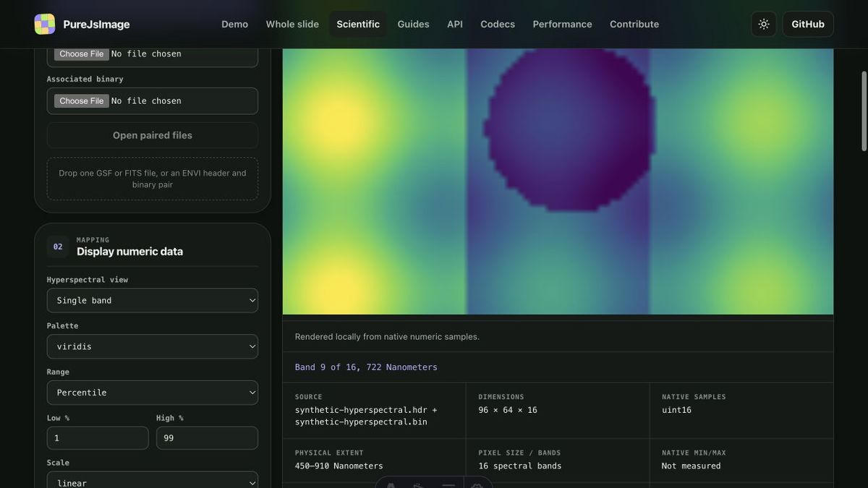Viewport: 868px width, 488px height.
Task: Click the Low % input field
Action: tap(98, 438)
